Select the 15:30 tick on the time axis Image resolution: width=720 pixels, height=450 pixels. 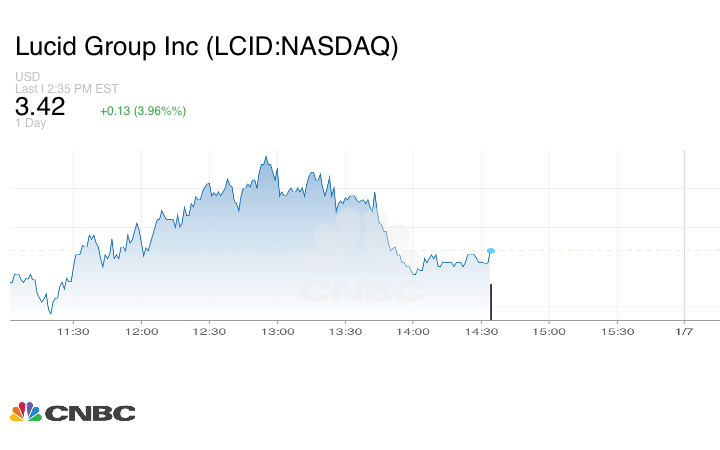coord(616,331)
